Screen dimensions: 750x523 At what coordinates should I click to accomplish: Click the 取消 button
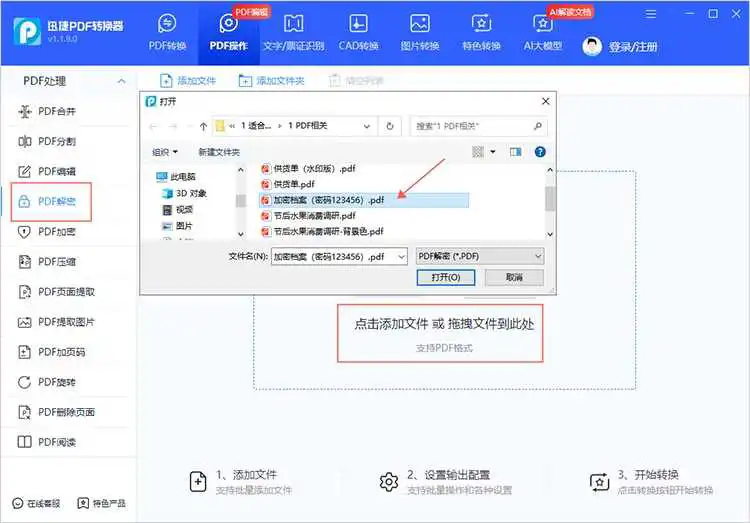tap(514, 277)
